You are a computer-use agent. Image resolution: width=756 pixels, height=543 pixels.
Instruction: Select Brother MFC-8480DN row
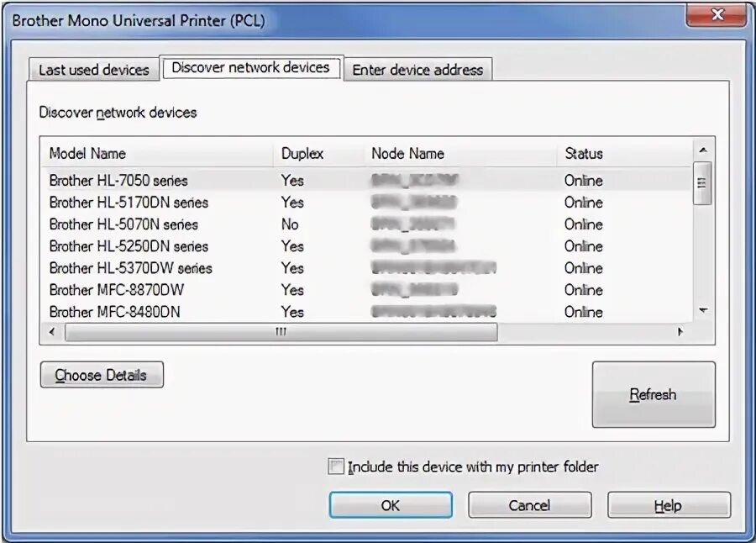(367, 312)
